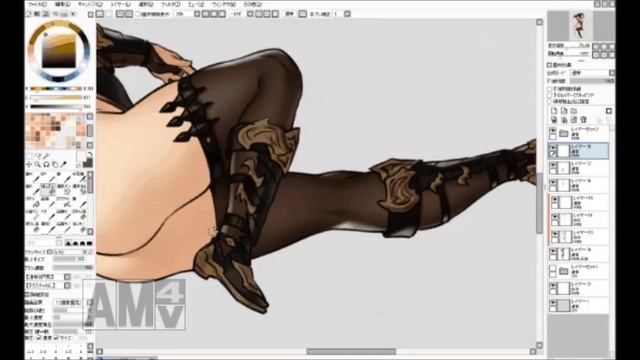Open the キャンバス (Canvas) menu
This screenshot has width=640, height=360.
click(90, 4)
